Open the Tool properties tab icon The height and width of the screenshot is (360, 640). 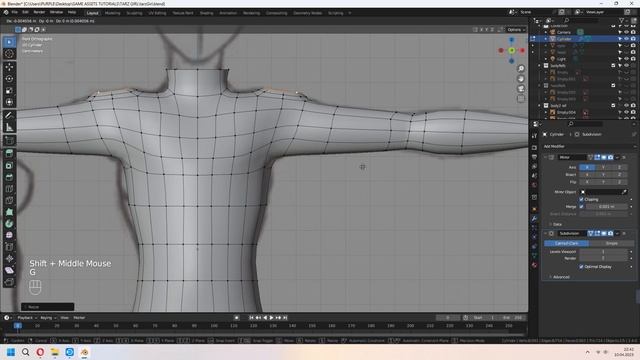[x=534, y=136]
